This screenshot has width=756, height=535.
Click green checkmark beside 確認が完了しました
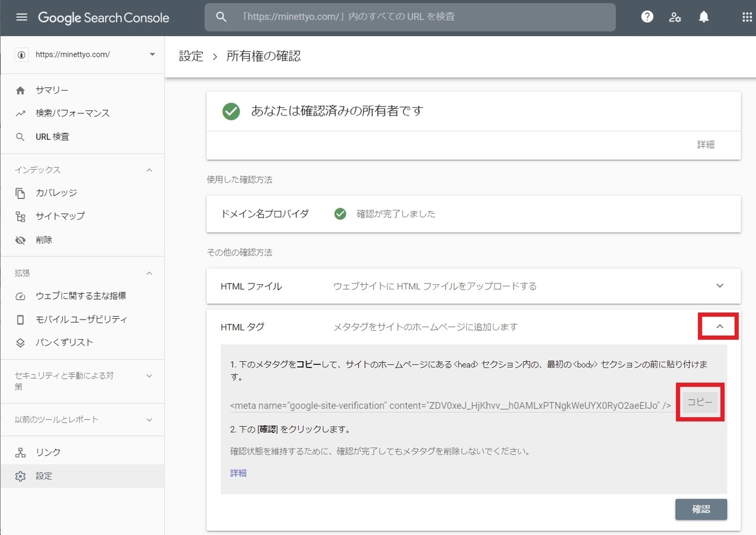[x=340, y=214]
